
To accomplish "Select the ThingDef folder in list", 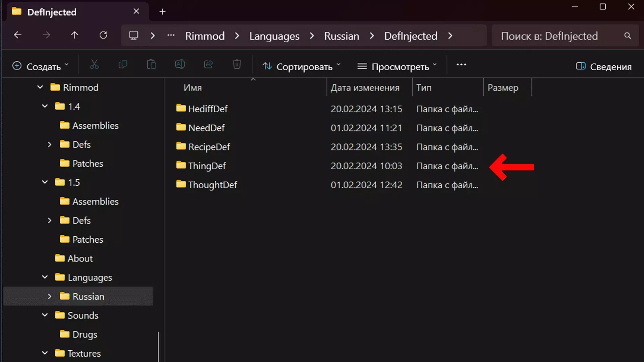I will coord(207,166).
